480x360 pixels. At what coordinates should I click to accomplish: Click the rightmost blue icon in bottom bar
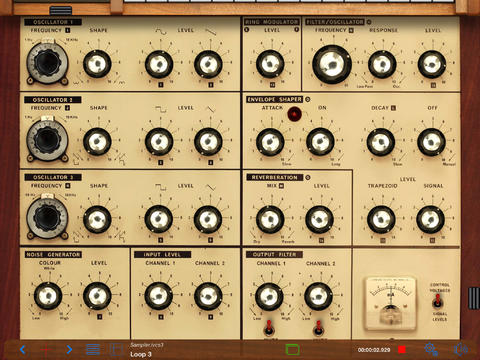click(x=461, y=349)
